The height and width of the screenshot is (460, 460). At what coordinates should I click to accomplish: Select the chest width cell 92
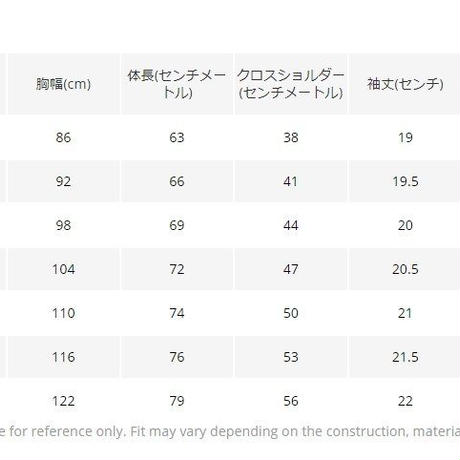pyautogui.click(x=63, y=181)
